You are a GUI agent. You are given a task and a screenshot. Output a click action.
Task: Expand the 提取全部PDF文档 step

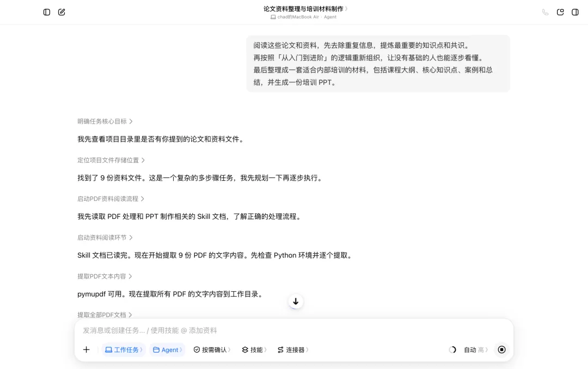tap(105, 315)
